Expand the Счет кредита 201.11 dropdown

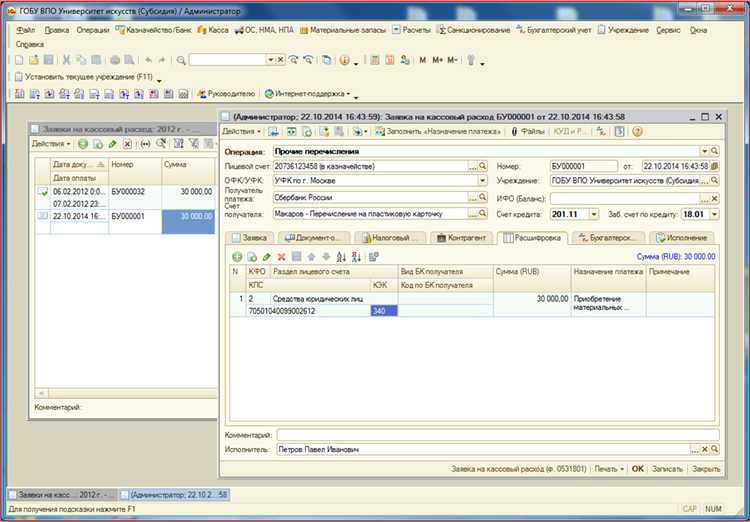[594, 214]
